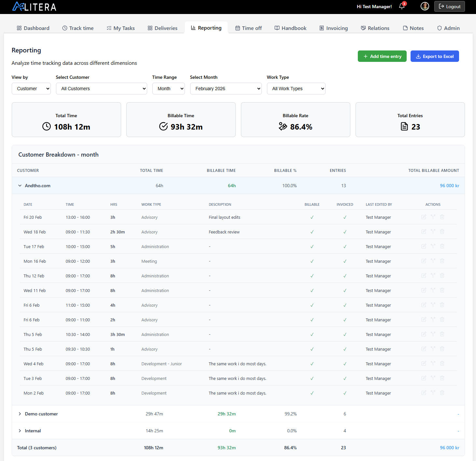Edit the Mon 2 Feb entry
Screen dimensions: 476x461
click(x=424, y=393)
